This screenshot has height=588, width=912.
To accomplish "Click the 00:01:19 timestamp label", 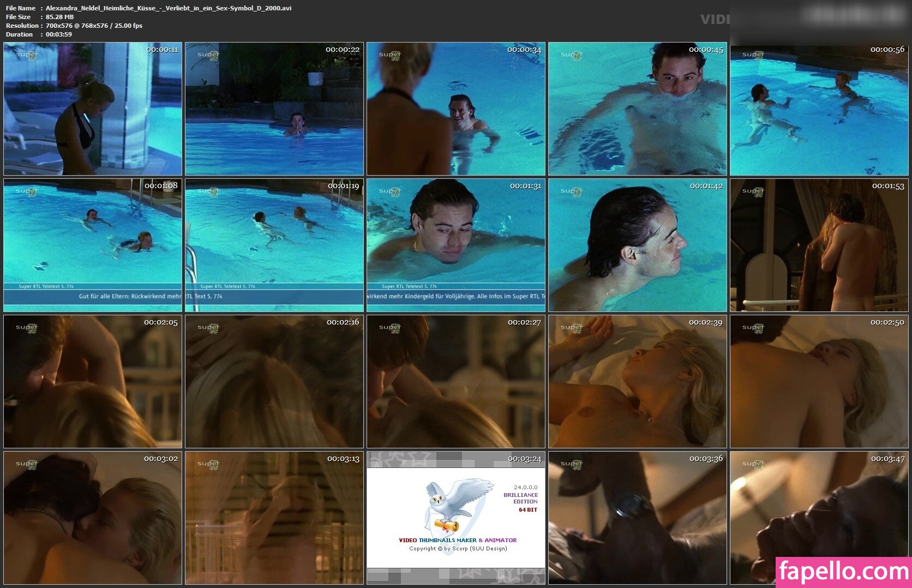I will [343, 186].
